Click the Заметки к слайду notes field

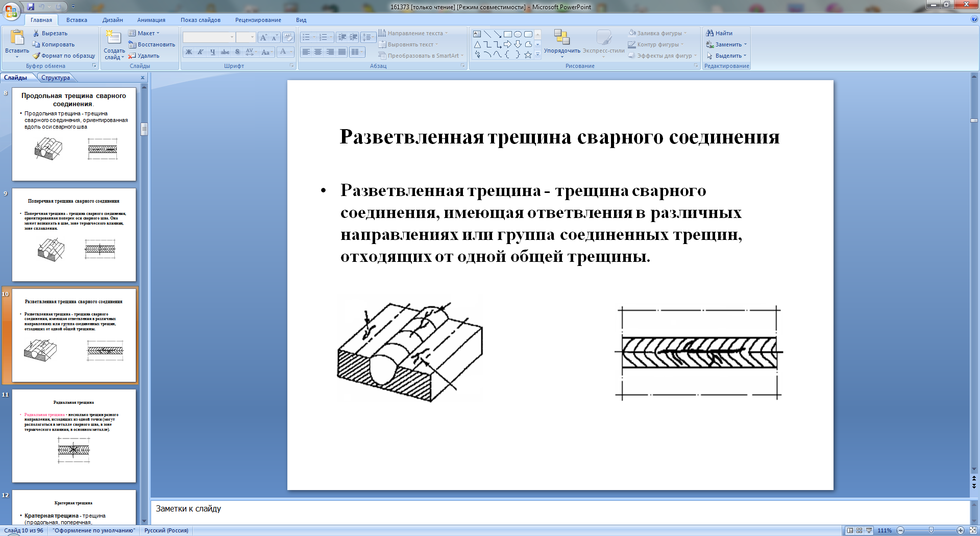coord(560,512)
